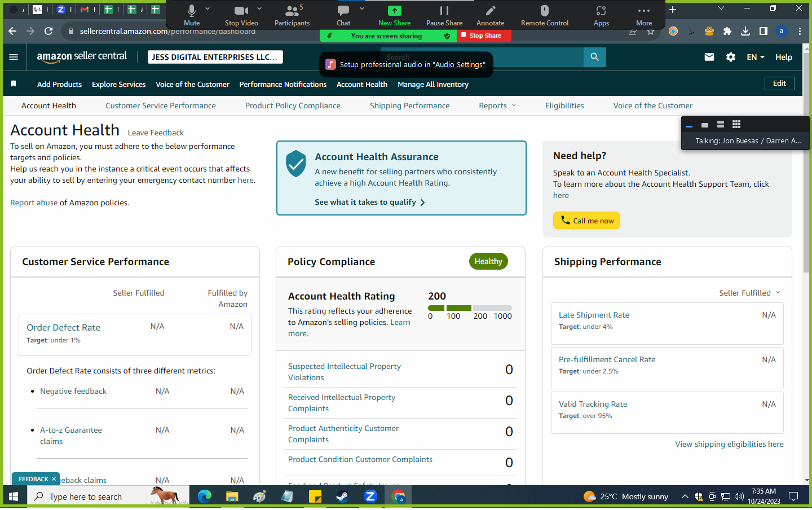Image resolution: width=812 pixels, height=510 pixels.
Task: Open the Valid Tracking Rate link
Action: [593, 405]
